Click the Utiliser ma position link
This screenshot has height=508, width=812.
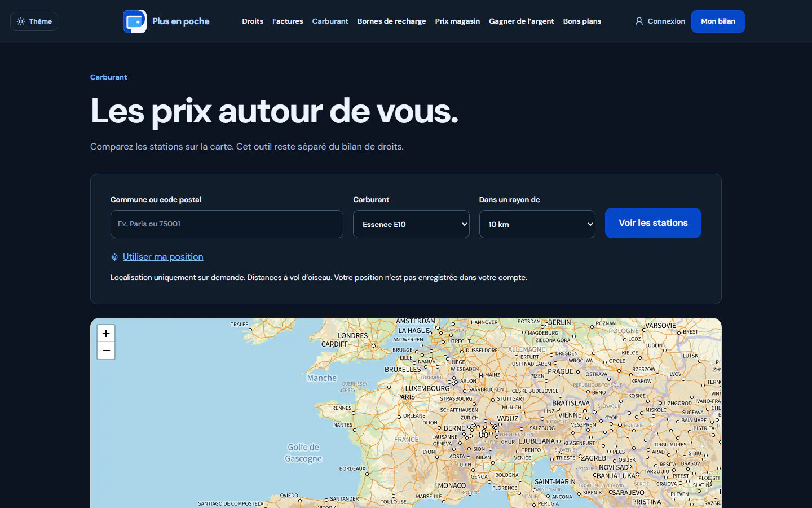[163, 257]
